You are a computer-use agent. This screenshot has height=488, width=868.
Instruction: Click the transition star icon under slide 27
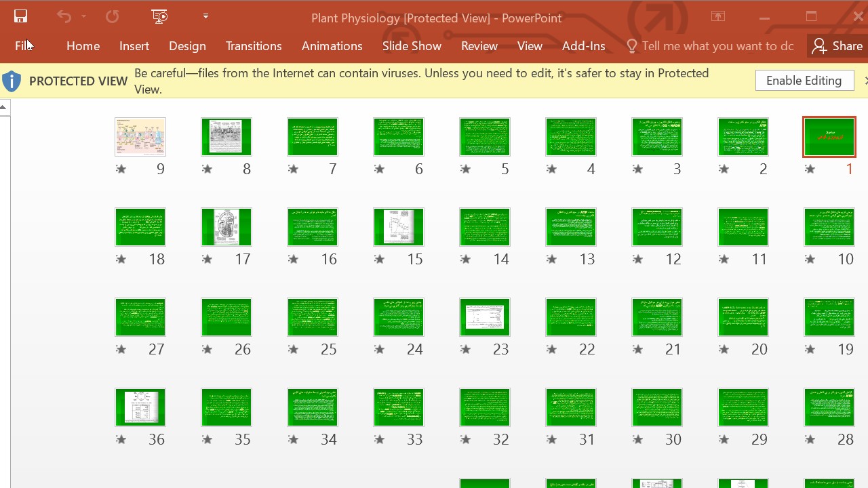coord(121,349)
